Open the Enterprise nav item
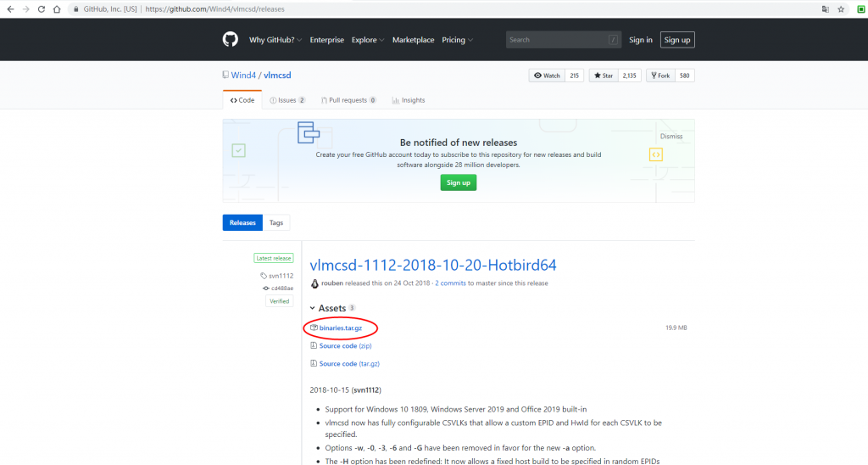The width and height of the screenshot is (868, 465). (x=326, y=40)
